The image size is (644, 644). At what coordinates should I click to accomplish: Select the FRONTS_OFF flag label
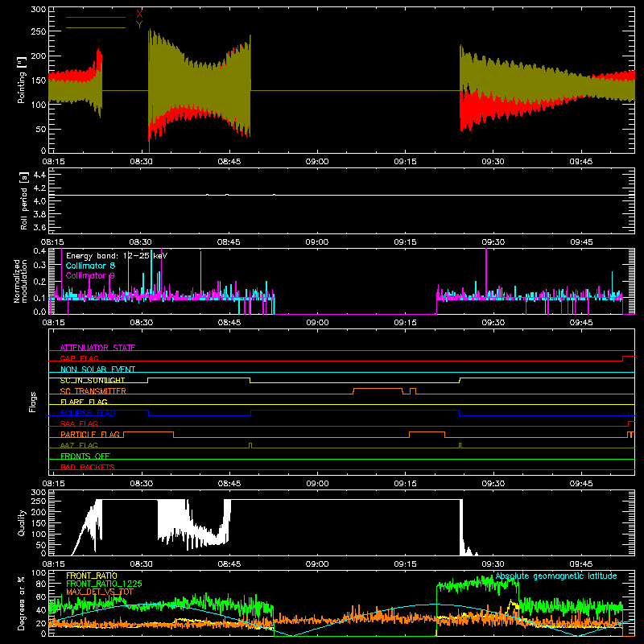tap(85, 456)
